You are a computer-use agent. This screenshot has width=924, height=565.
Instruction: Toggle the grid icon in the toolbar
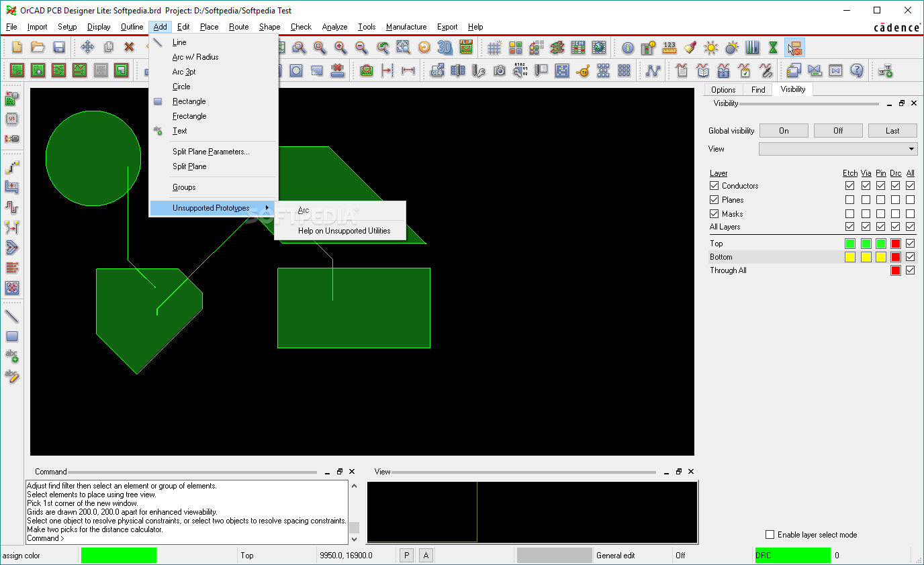pos(495,48)
